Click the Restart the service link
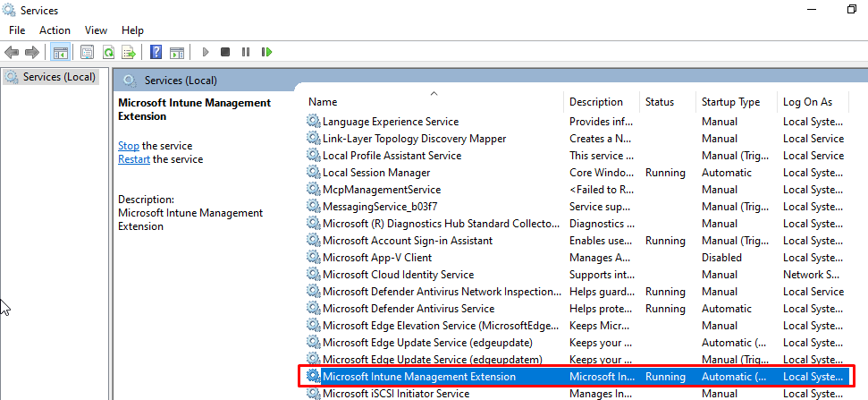Image resolution: width=868 pixels, height=400 pixels. pos(134,159)
